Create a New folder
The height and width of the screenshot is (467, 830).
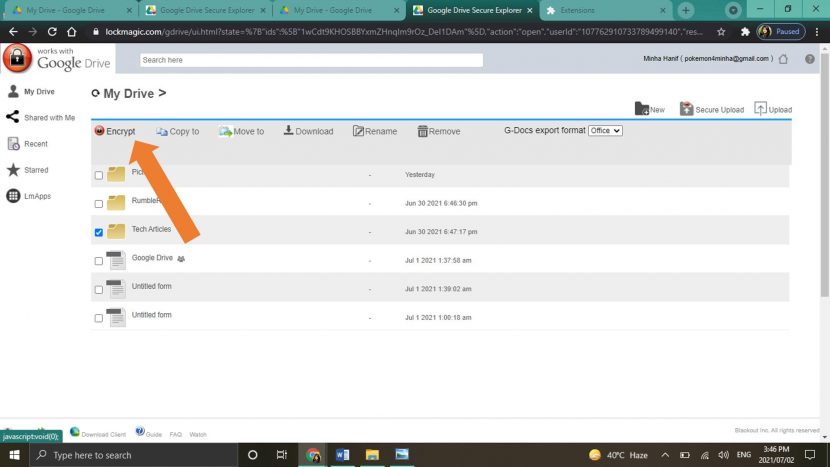click(x=649, y=109)
